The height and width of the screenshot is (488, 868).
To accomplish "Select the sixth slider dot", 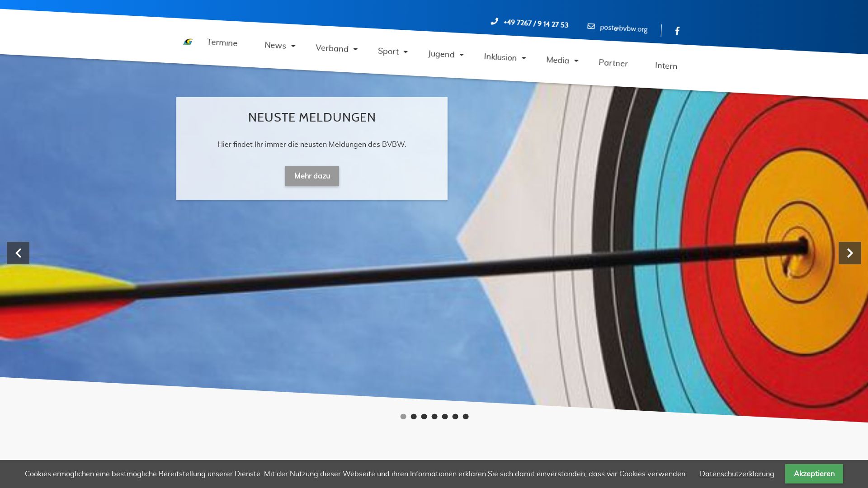I will click(455, 417).
